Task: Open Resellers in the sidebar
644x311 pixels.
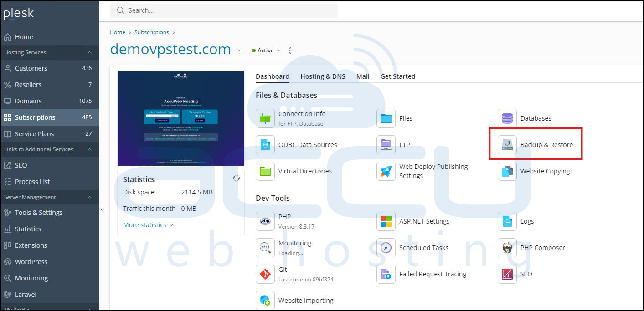Action: [x=49, y=85]
